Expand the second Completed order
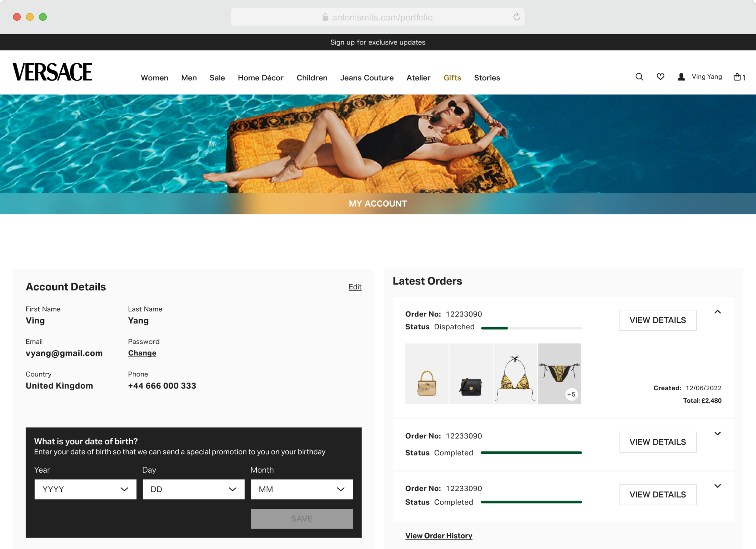Screen dimensions: 756x549 tap(718, 433)
